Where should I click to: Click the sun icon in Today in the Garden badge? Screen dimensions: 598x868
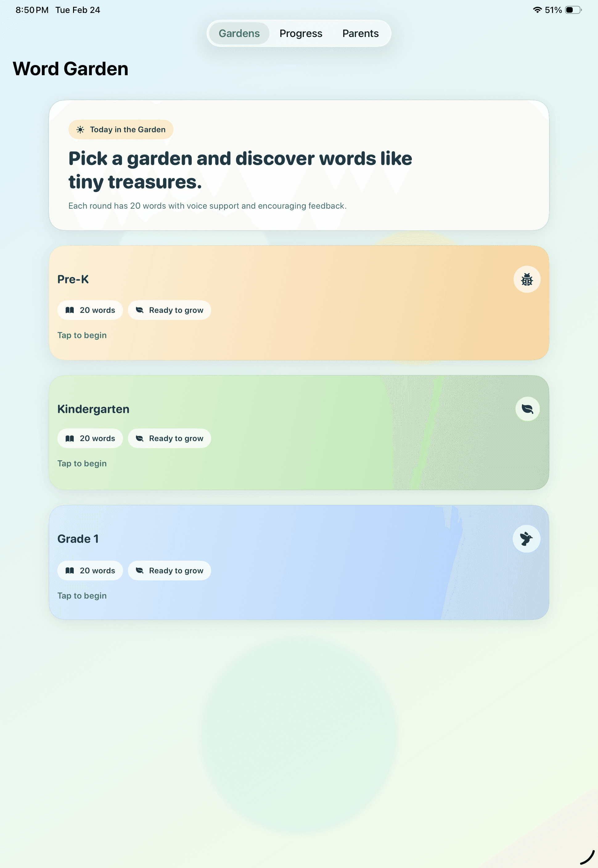point(80,129)
